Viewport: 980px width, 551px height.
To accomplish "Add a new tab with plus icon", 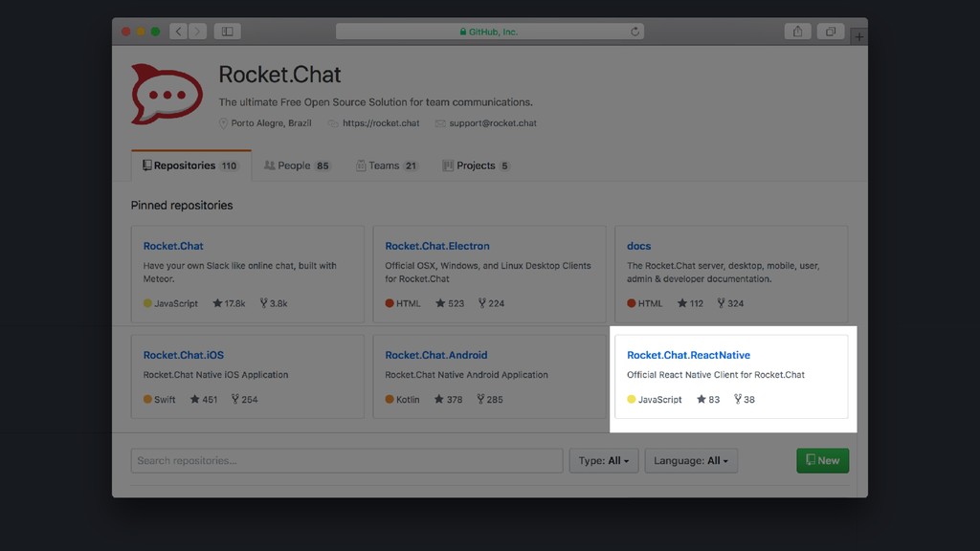I will tap(859, 37).
